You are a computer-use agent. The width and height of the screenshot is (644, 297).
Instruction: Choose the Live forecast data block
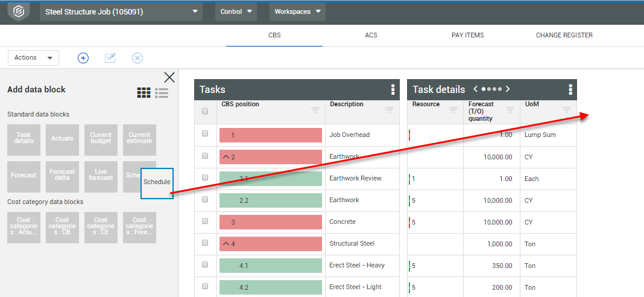[101, 175]
